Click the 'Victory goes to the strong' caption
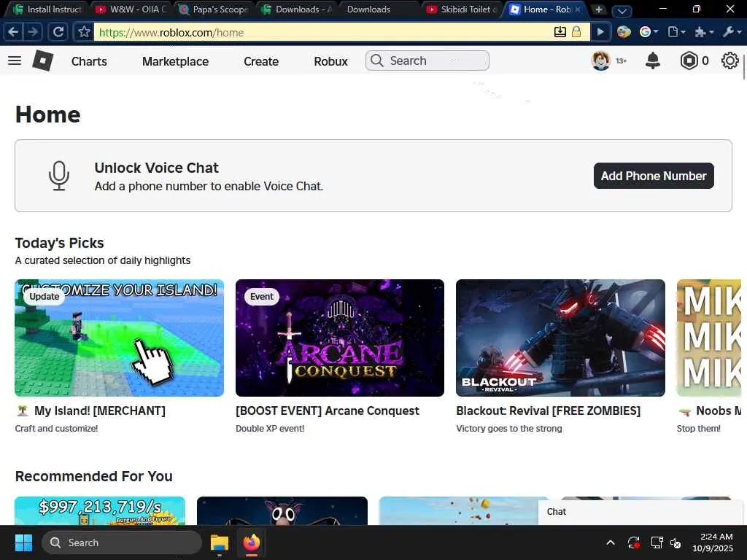 click(508, 428)
